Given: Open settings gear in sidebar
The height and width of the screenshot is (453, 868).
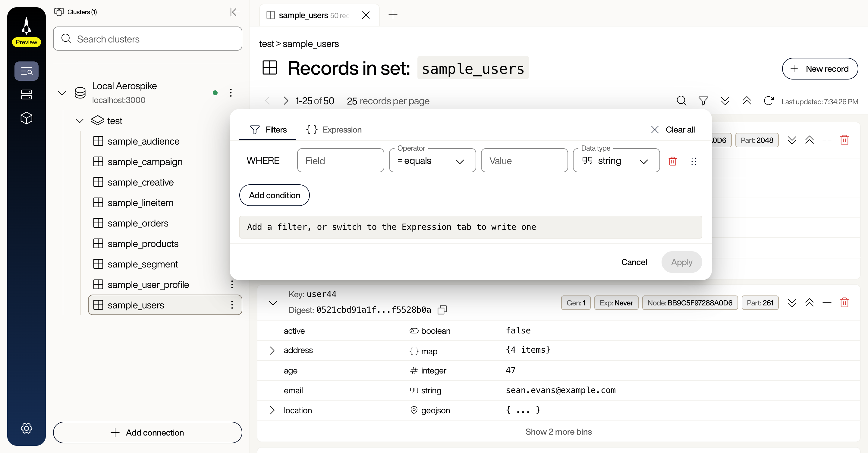Looking at the screenshot, I should point(26,428).
